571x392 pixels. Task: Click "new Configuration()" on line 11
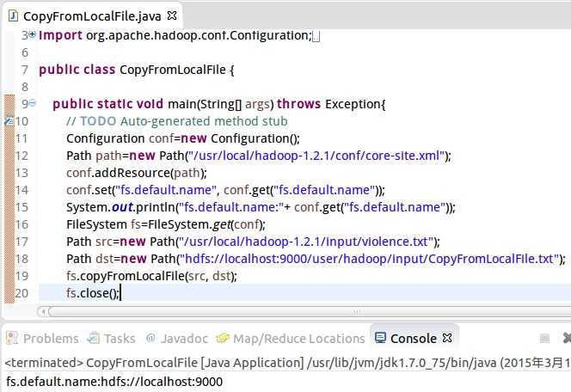pos(240,138)
